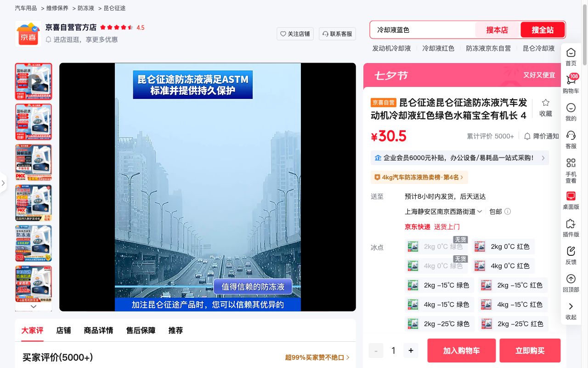Select the 2kg -15°C 红色 option
The image size is (588, 368).
[x=513, y=285]
